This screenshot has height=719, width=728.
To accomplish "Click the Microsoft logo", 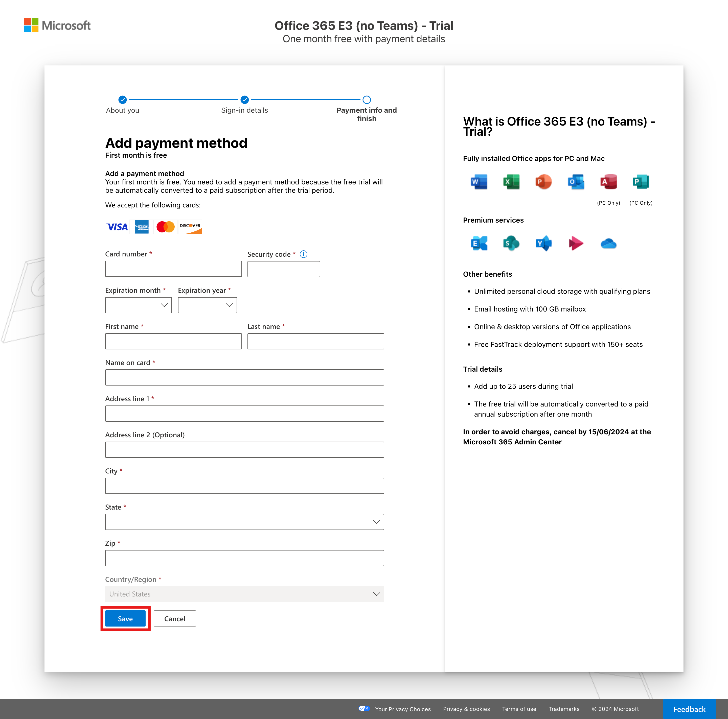I will pyautogui.click(x=57, y=25).
